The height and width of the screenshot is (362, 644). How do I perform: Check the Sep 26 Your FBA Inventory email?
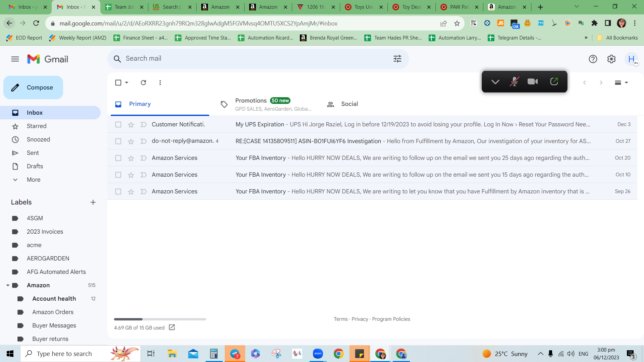(x=118, y=192)
